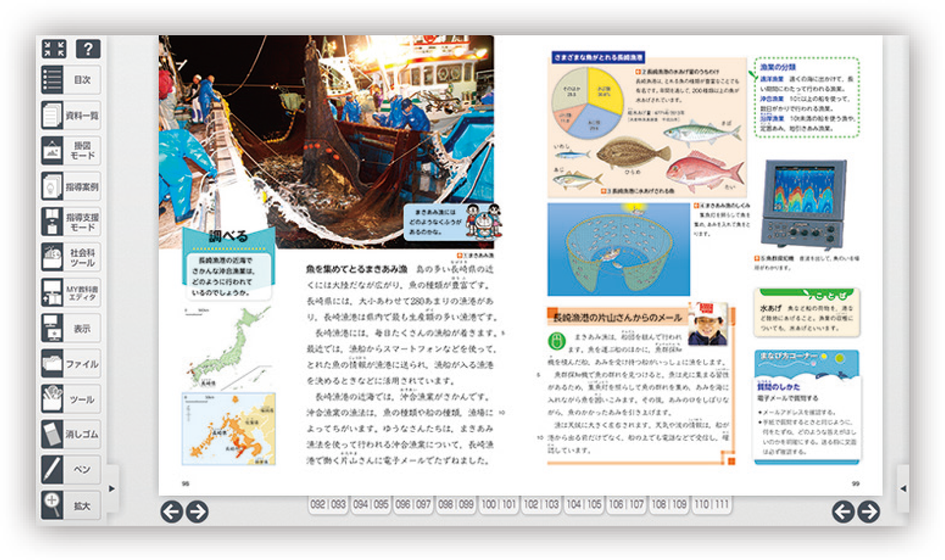Open the 資料一覧 materials list
The width and height of the screenshot is (945, 560).
click(71, 115)
